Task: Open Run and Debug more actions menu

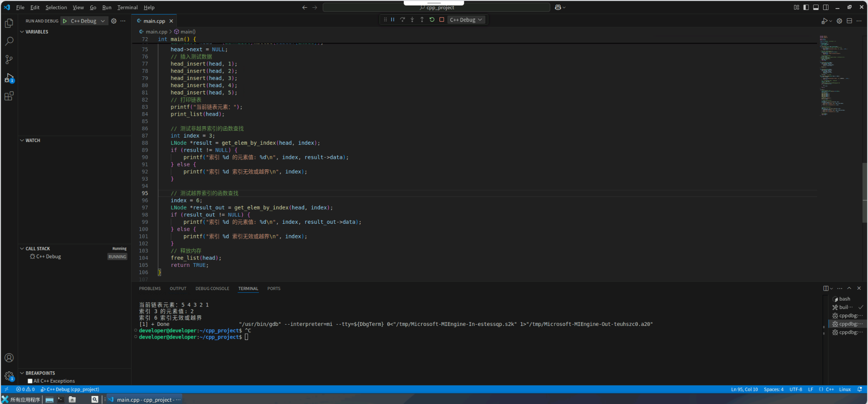Action: 123,21
